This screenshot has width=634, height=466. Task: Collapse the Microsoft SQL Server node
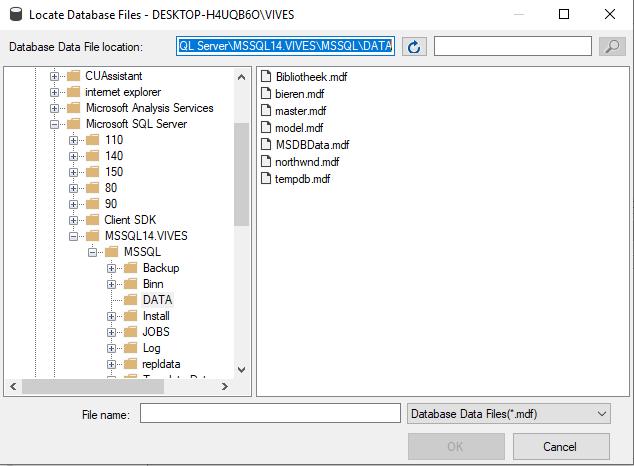point(54,124)
